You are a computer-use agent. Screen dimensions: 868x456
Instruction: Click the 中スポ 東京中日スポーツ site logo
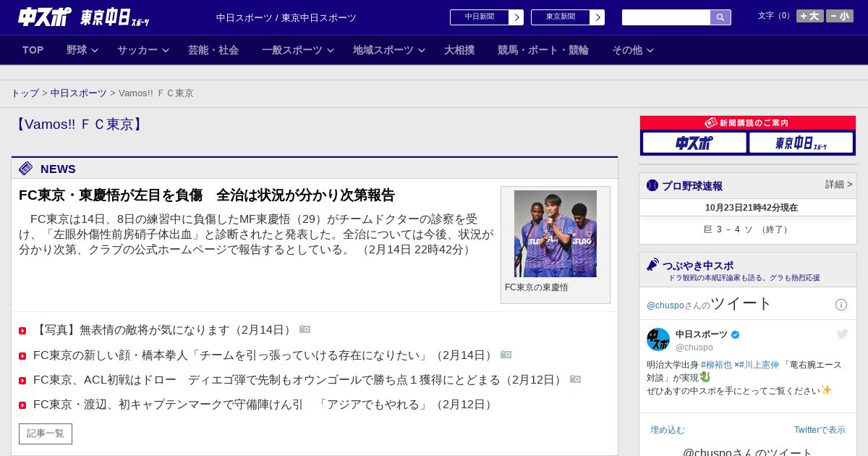tap(83, 17)
